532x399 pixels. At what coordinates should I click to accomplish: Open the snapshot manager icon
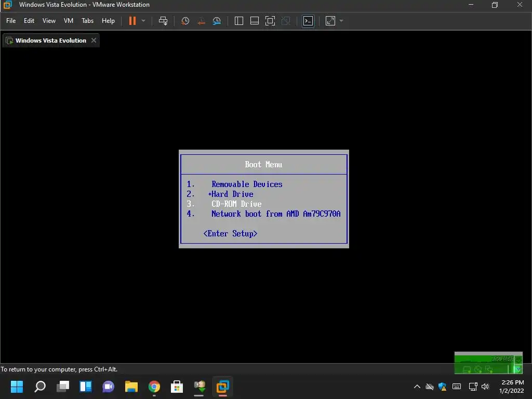pyautogui.click(x=217, y=21)
